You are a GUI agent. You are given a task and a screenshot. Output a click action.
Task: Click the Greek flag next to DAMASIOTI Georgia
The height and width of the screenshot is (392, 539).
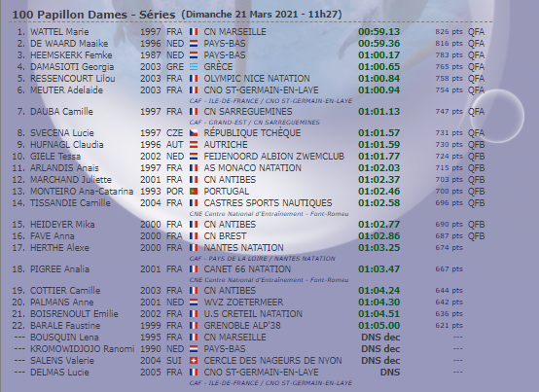click(194, 67)
